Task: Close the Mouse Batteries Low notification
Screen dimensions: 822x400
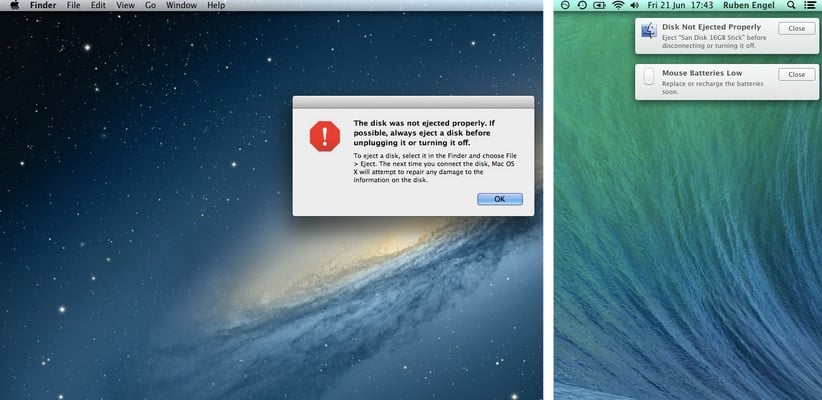Action: (x=796, y=74)
